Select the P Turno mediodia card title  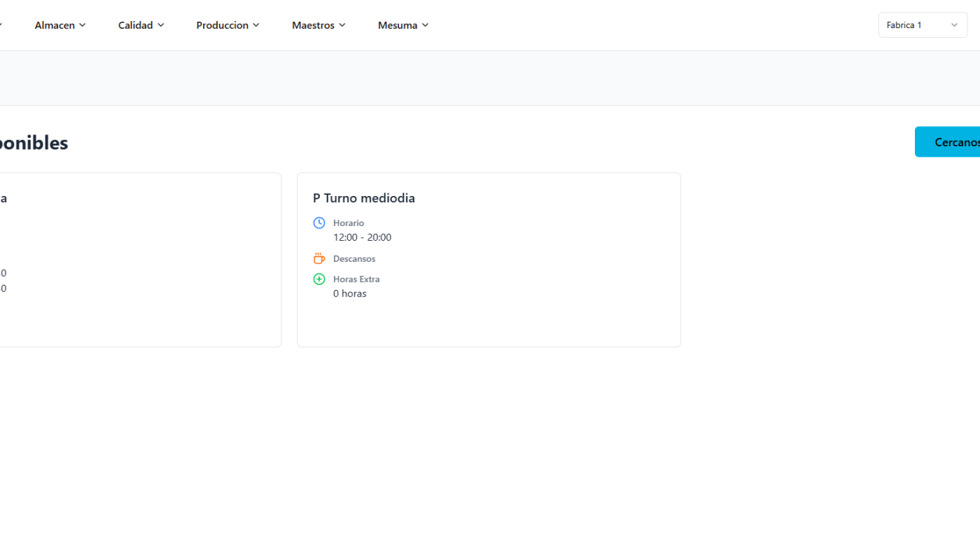tap(364, 198)
